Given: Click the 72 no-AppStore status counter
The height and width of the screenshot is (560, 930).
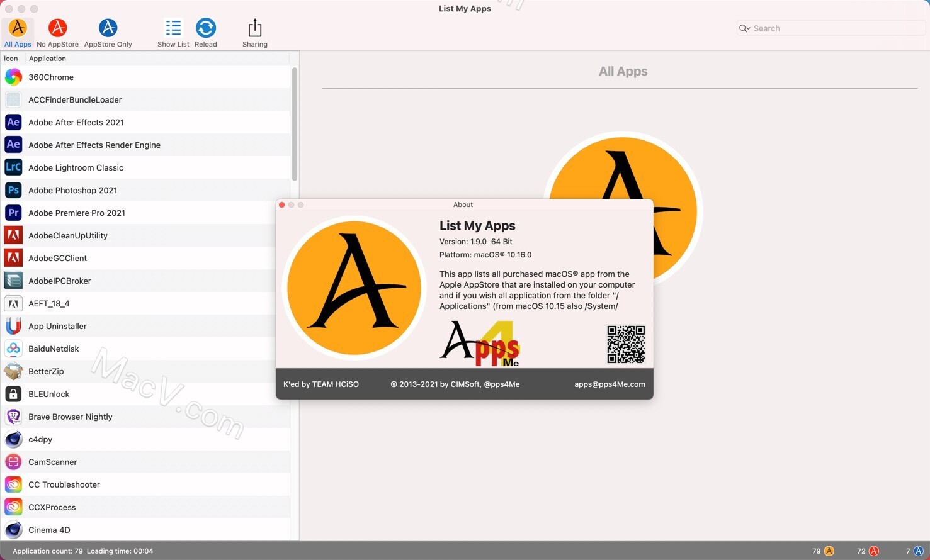Looking at the screenshot, I should 868,551.
